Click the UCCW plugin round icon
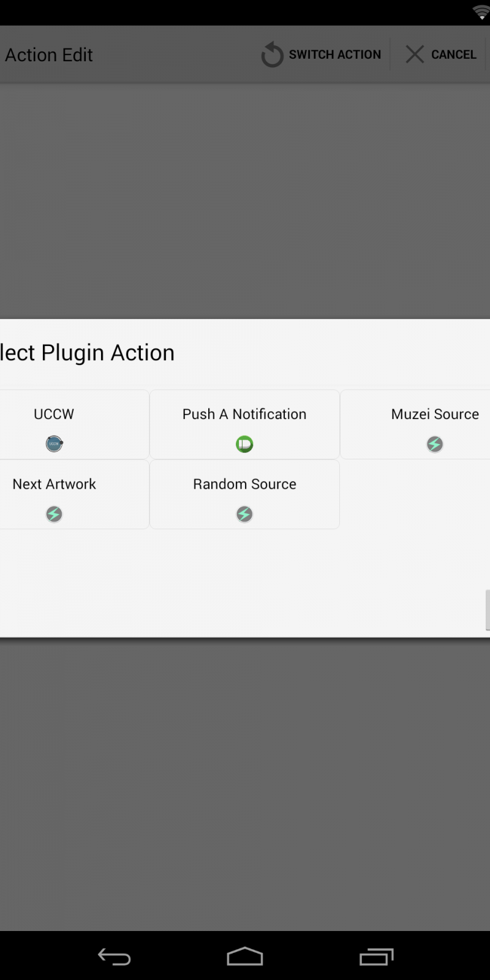Screen dimensions: 490x980 54,443
